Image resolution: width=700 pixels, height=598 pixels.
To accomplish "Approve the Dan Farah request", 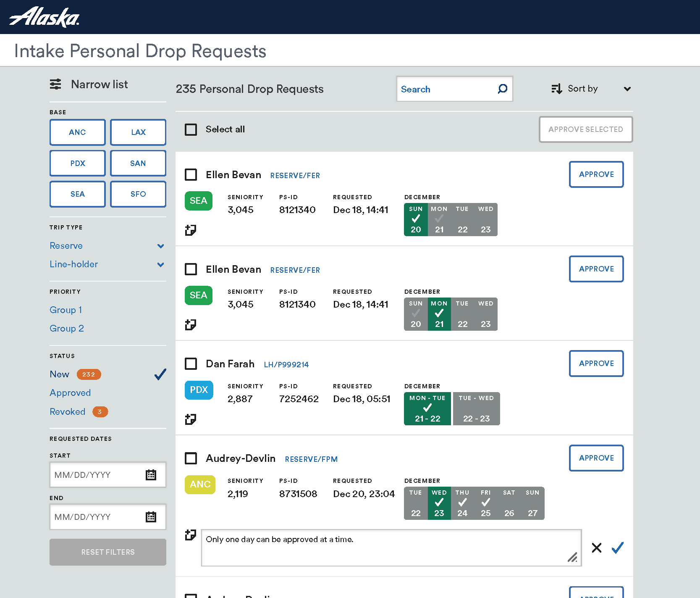I will coord(596,364).
